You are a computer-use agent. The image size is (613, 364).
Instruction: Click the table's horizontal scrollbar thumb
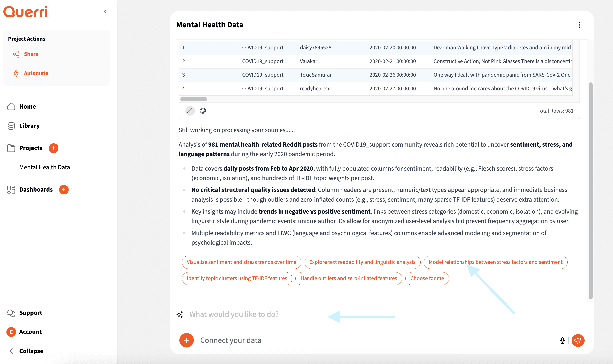194,99
